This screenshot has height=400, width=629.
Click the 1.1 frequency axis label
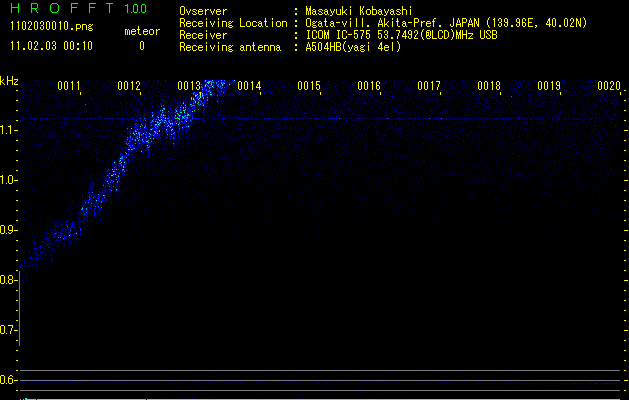coord(8,130)
